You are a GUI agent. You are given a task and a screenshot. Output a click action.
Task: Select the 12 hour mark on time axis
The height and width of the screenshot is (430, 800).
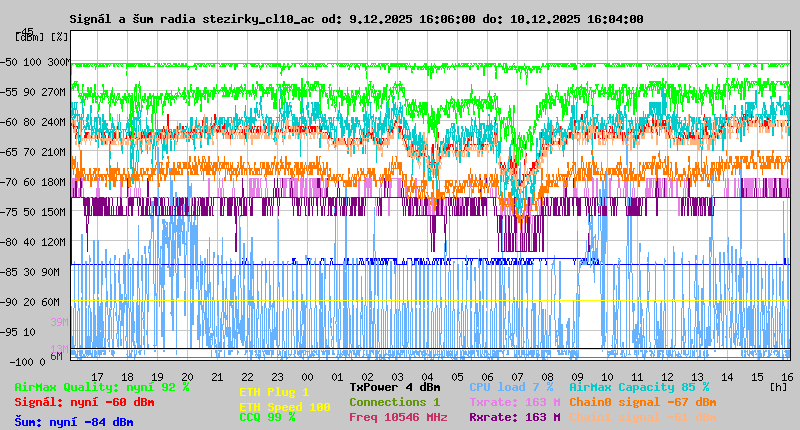[633, 376]
